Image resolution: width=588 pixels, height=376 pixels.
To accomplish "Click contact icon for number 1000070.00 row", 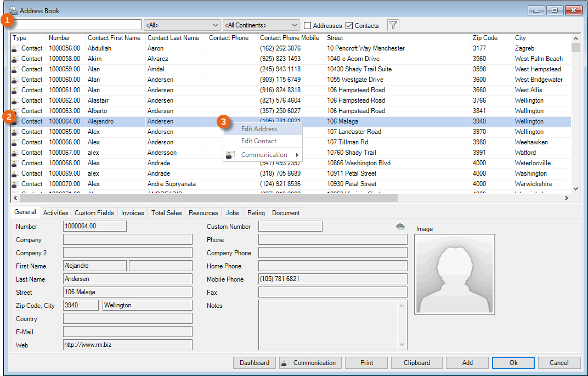I will click(x=15, y=184).
